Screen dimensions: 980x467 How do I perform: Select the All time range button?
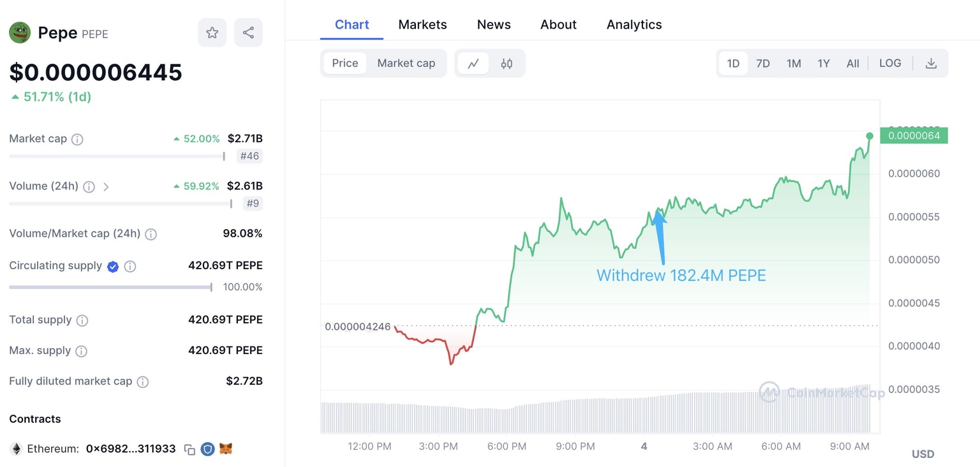point(852,63)
